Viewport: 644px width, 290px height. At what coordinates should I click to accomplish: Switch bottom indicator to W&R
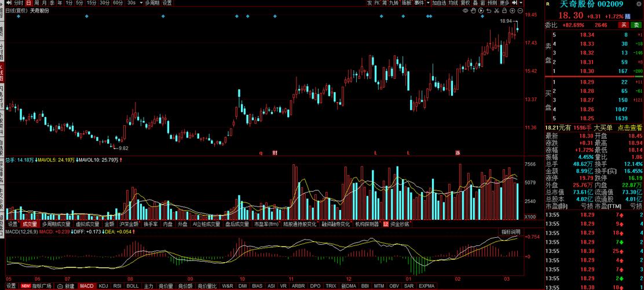(x=227, y=286)
